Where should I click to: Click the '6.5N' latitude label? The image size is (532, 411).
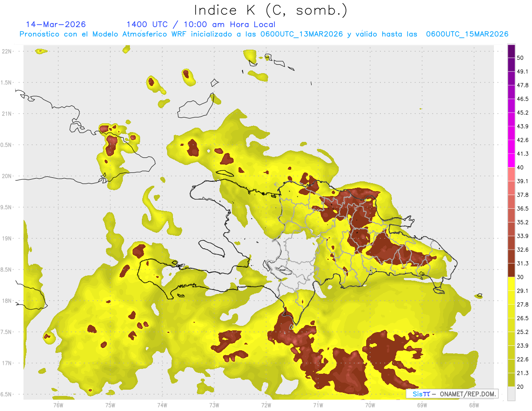point(7,394)
